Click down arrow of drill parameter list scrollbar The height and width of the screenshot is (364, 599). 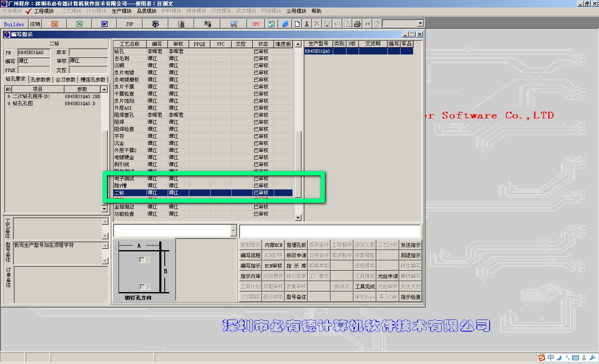coord(104,209)
